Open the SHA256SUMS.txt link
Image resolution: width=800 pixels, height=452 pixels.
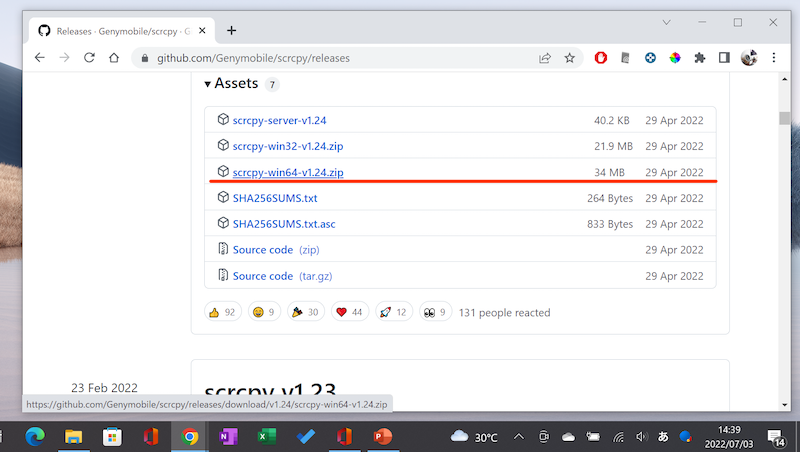(x=275, y=198)
